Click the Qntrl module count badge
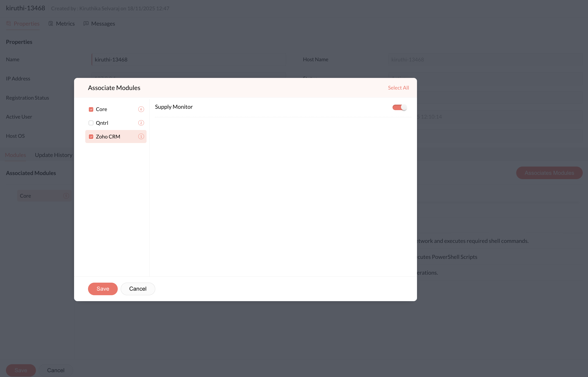This screenshot has width=588, height=377. [x=141, y=123]
